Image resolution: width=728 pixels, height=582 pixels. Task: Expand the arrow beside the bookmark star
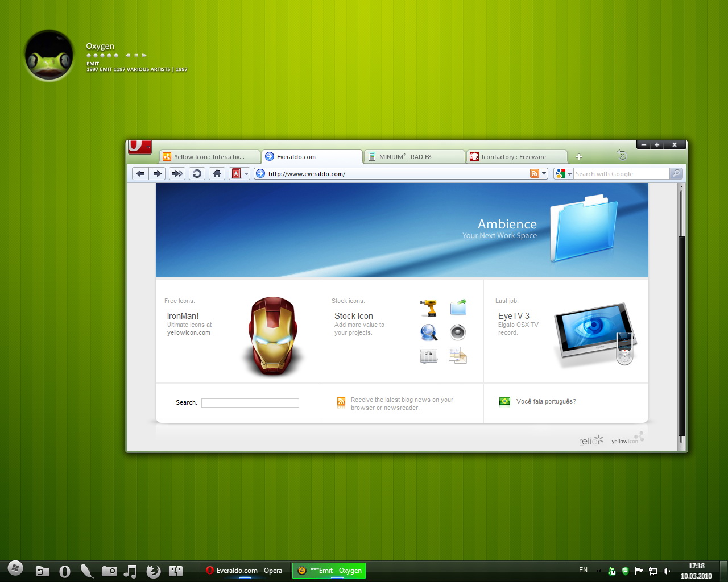click(247, 174)
